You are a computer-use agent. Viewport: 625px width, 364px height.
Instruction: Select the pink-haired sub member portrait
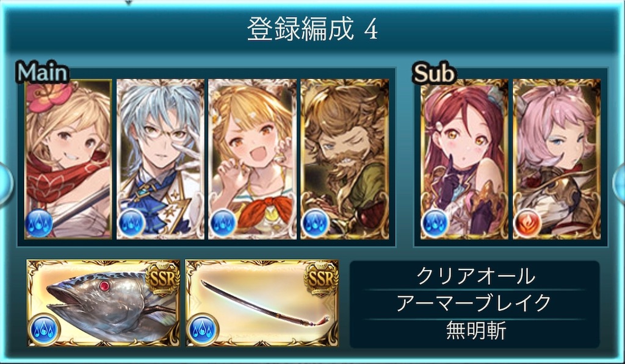(x=557, y=159)
